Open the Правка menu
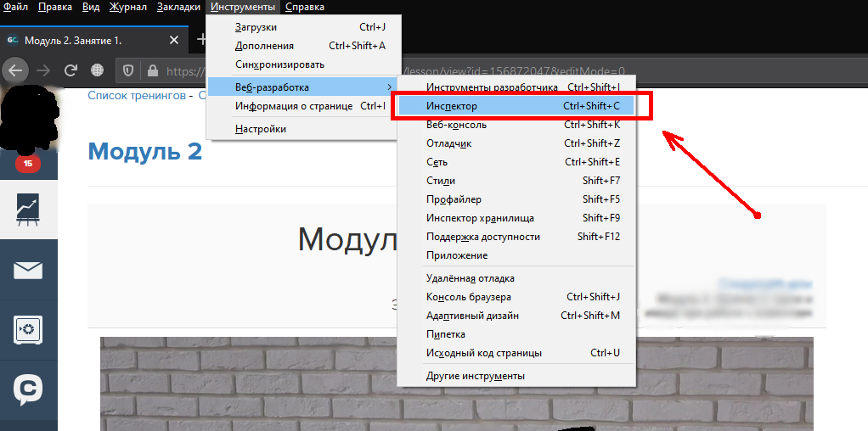 click(56, 7)
